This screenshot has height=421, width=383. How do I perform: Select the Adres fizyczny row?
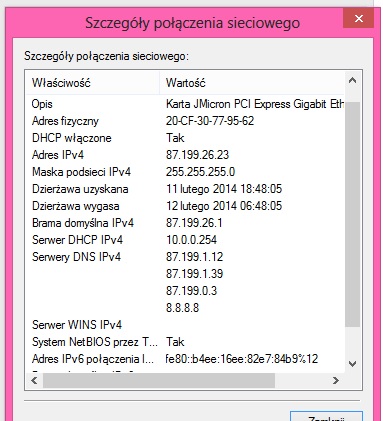coord(185,121)
